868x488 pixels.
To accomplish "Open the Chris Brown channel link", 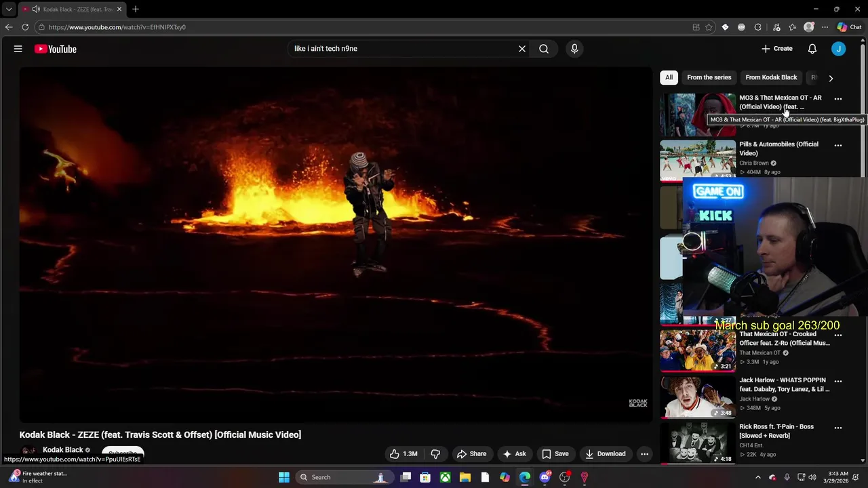I will (754, 163).
